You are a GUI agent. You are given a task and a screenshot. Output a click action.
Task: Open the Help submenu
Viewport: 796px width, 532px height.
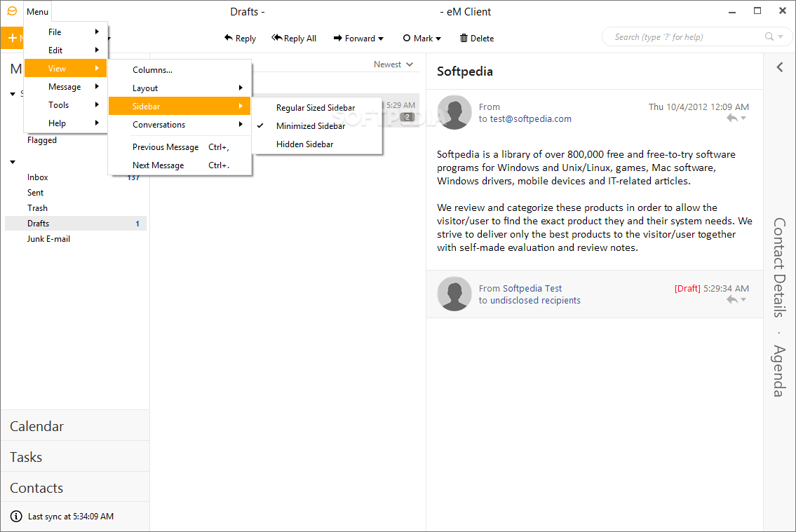point(65,123)
